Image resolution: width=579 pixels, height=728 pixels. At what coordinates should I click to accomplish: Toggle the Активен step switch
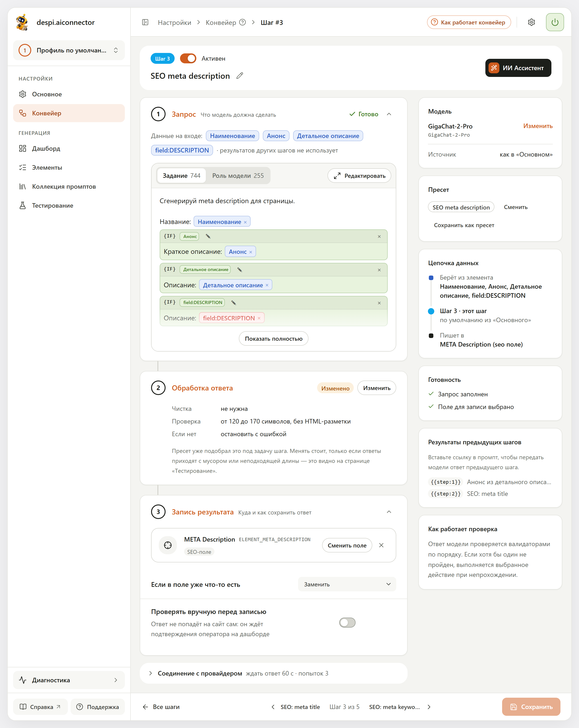[x=188, y=58]
